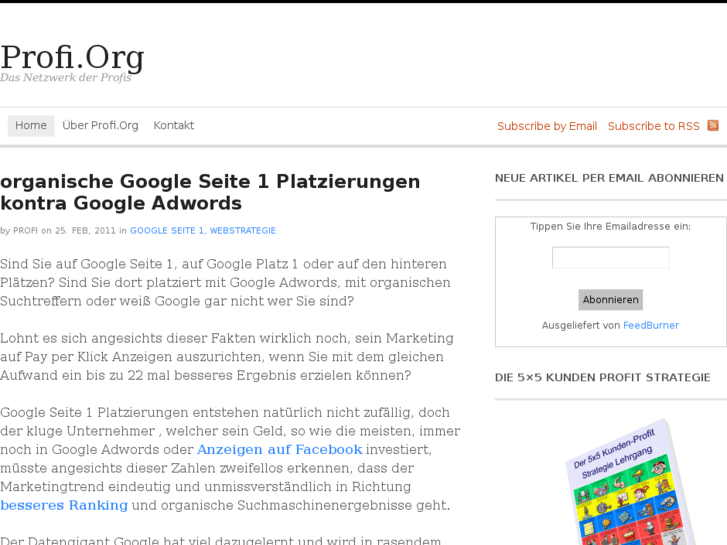Go to Über Profi.Org page
The height and width of the screenshot is (545, 727).
pyautogui.click(x=100, y=126)
